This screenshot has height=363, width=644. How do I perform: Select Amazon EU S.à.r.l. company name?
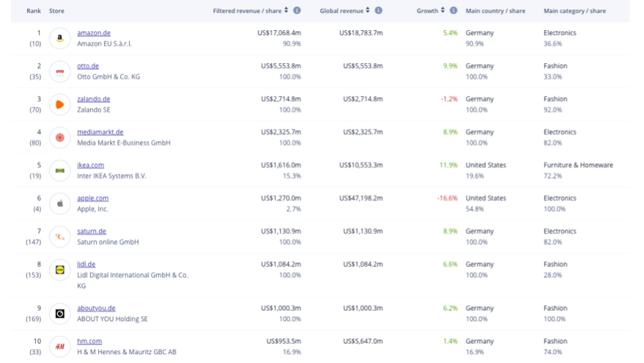pyautogui.click(x=104, y=43)
